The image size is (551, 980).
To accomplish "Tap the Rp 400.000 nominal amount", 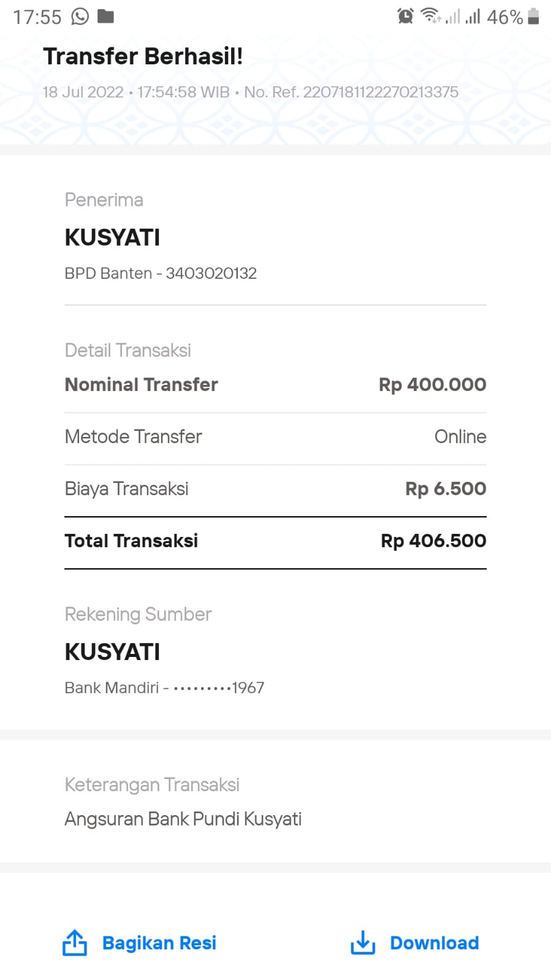I will coord(432,384).
